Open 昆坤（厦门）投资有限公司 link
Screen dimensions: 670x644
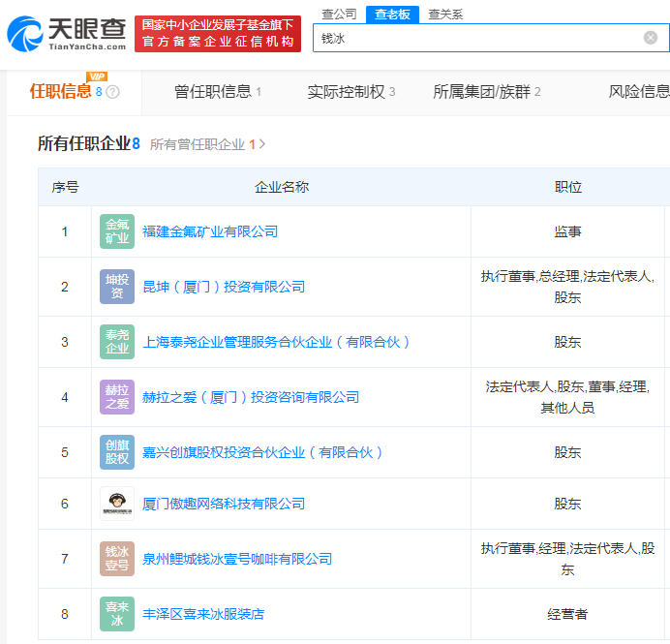point(224,287)
